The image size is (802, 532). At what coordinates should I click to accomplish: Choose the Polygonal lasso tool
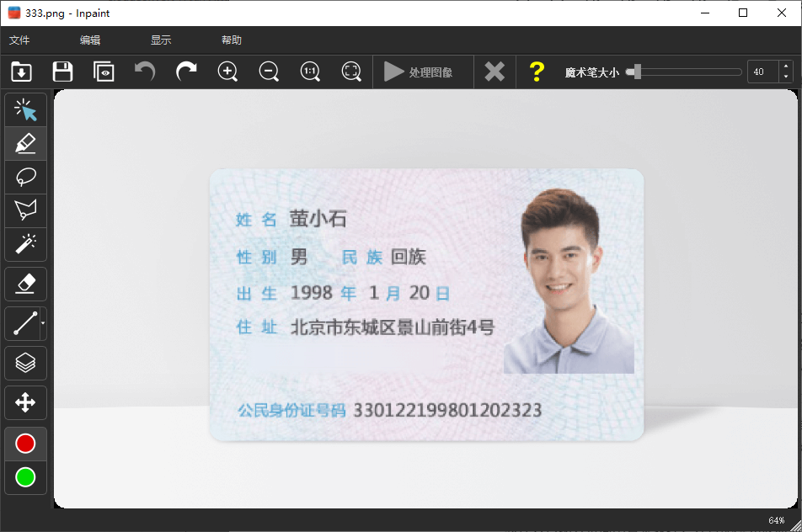click(25, 210)
